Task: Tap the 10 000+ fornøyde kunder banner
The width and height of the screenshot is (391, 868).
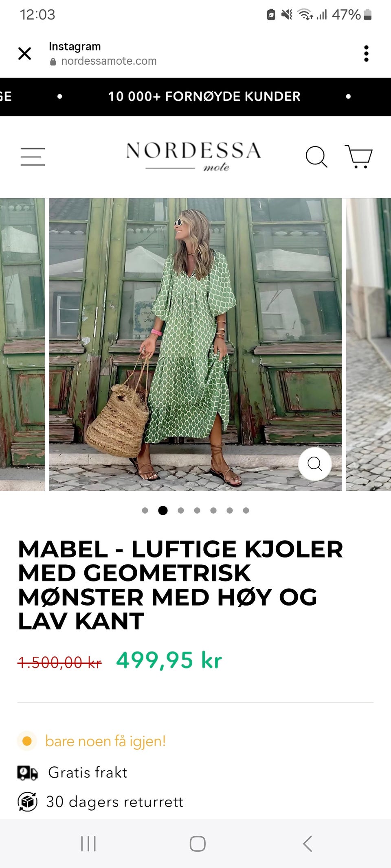Action: (x=204, y=96)
